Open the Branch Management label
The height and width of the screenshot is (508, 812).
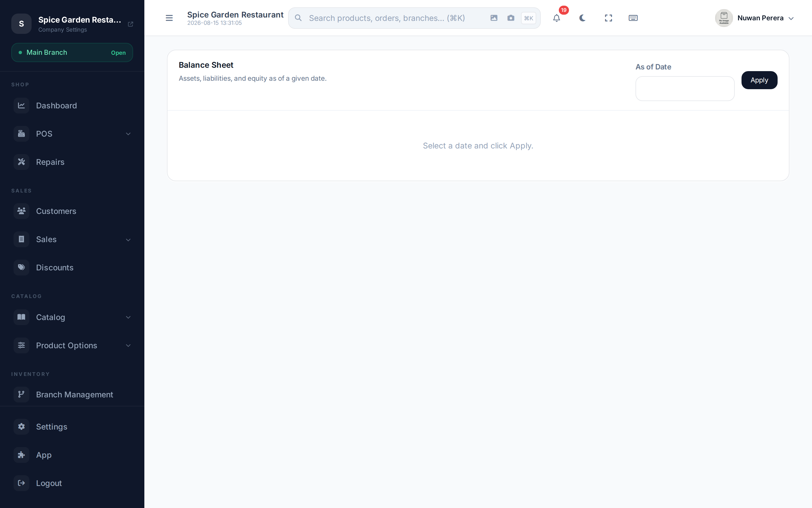click(74, 395)
